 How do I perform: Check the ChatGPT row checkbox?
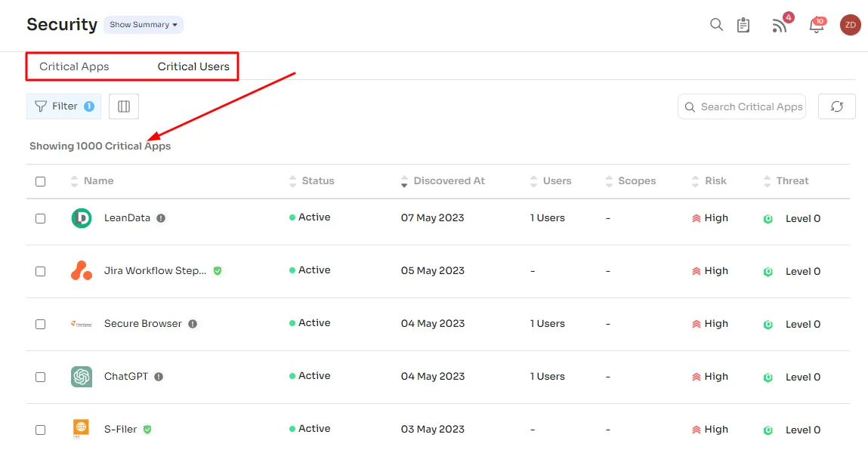40,377
